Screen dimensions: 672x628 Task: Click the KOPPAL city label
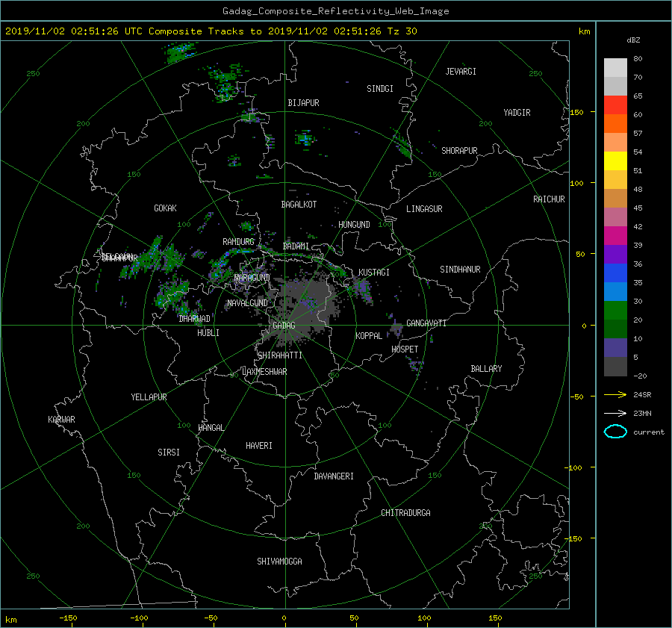point(369,336)
